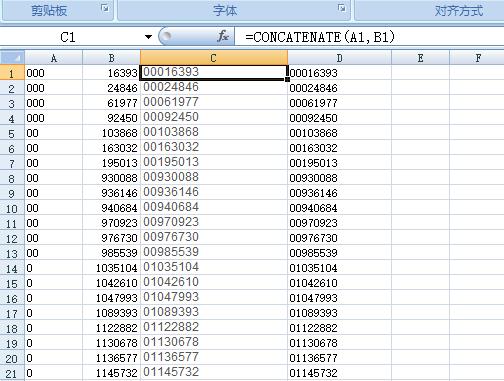Select column C header
This screenshot has height=381, width=504.
214,58
